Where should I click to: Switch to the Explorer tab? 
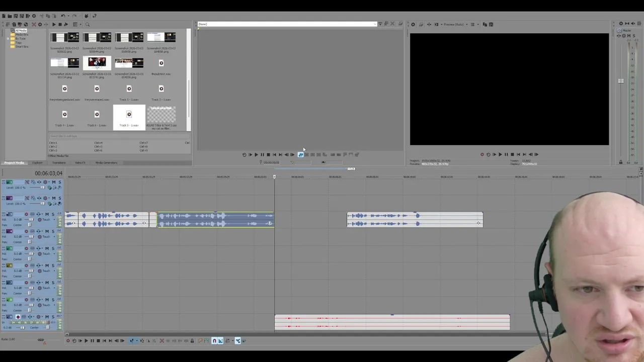coord(37,162)
